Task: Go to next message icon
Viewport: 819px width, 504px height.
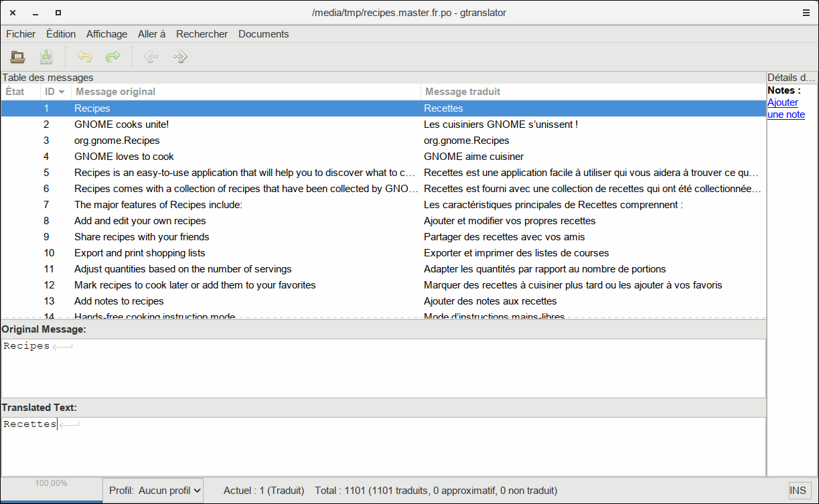Action: [x=180, y=58]
